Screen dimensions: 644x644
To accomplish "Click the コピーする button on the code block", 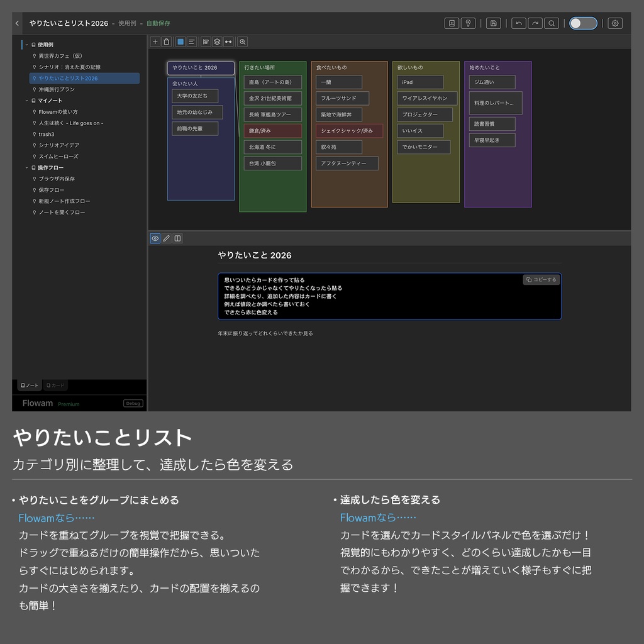I will coord(541,279).
